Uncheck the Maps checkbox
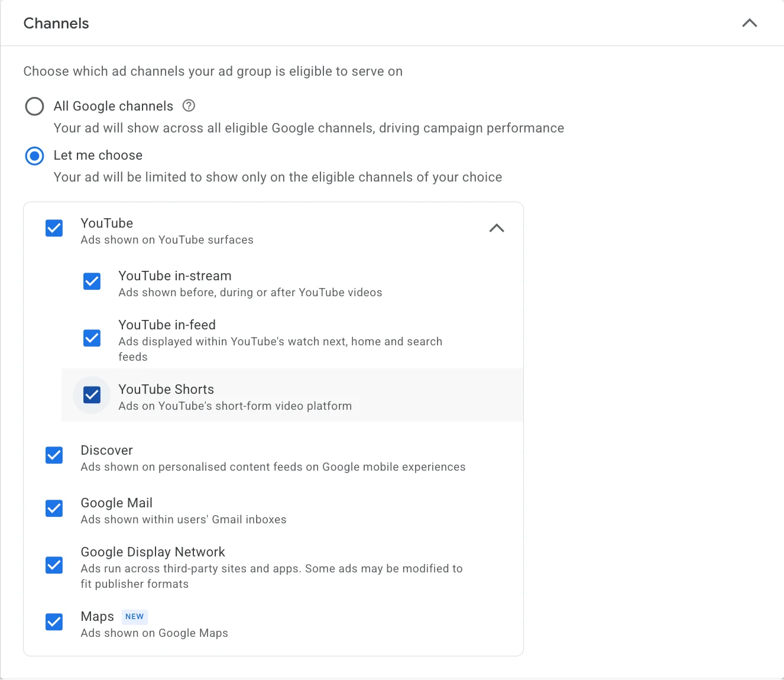The width and height of the screenshot is (784, 680). pos(54,622)
